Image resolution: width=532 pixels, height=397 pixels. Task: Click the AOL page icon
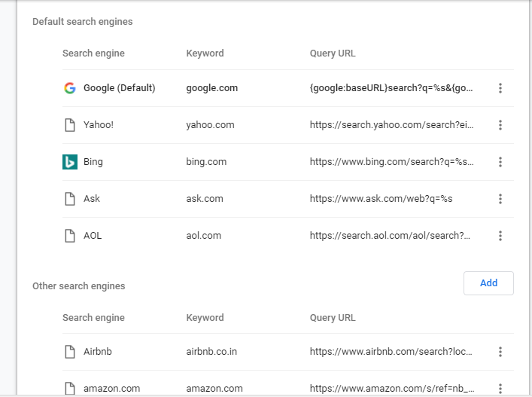click(x=70, y=236)
